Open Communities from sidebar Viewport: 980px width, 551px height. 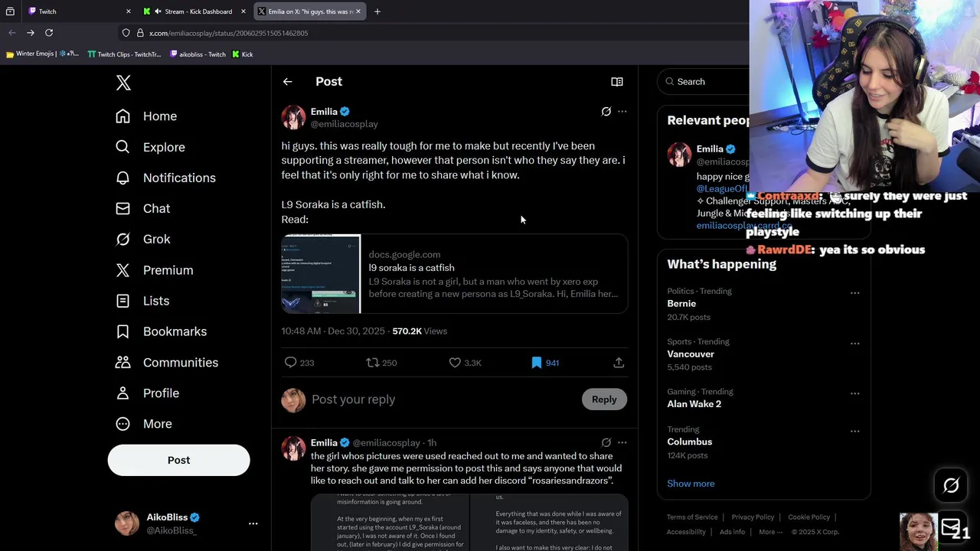pyautogui.click(x=167, y=362)
